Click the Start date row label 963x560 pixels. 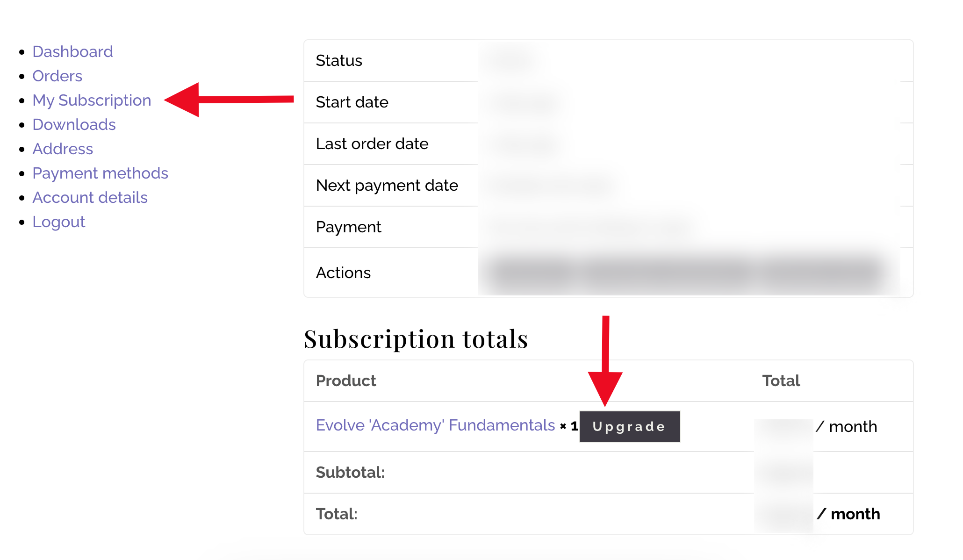pos(352,102)
